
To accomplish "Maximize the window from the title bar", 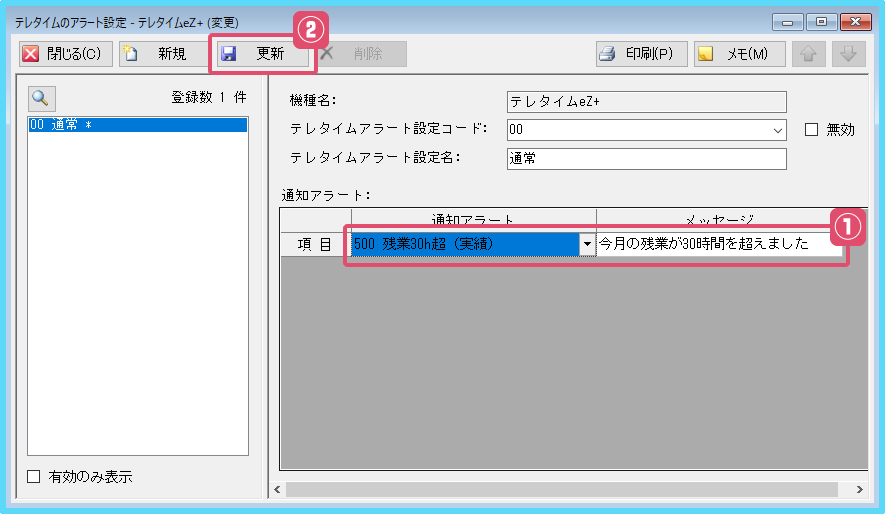I will pos(820,22).
